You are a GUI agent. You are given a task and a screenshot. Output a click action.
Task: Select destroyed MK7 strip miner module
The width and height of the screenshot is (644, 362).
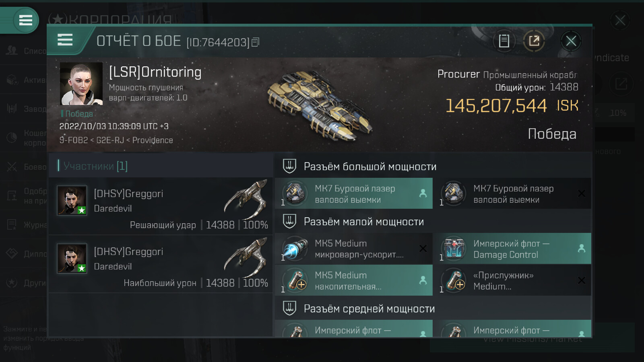click(x=512, y=193)
